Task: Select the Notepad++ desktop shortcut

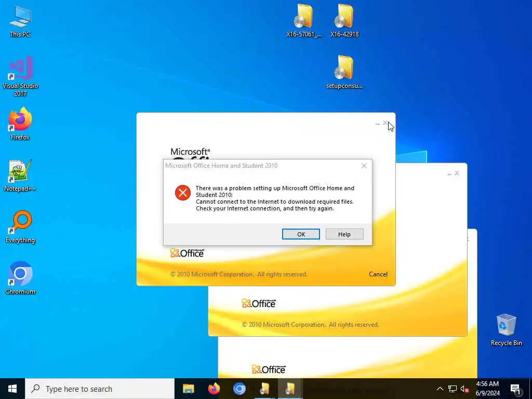Action: (x=20, y=176)
